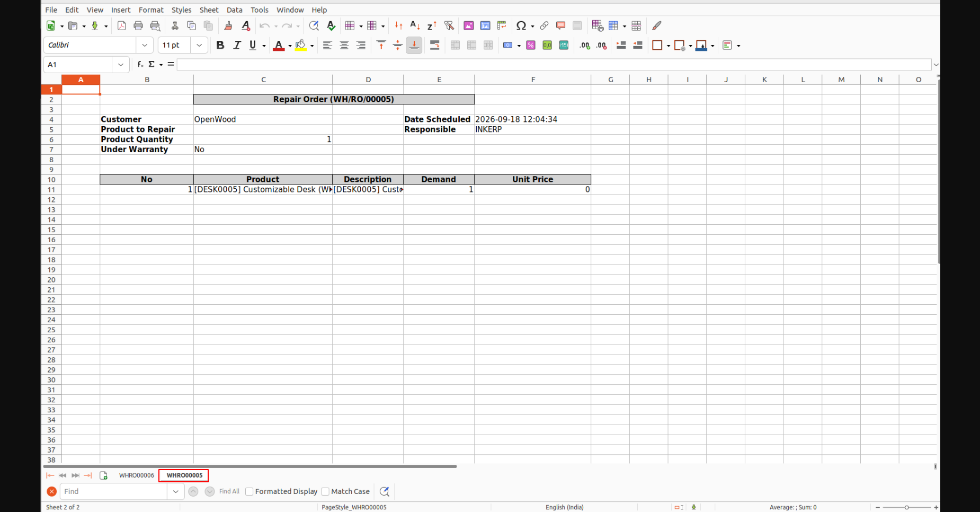Enable Formatted Display checkbox
Screen dimensions: 980x512
point(249,491)
